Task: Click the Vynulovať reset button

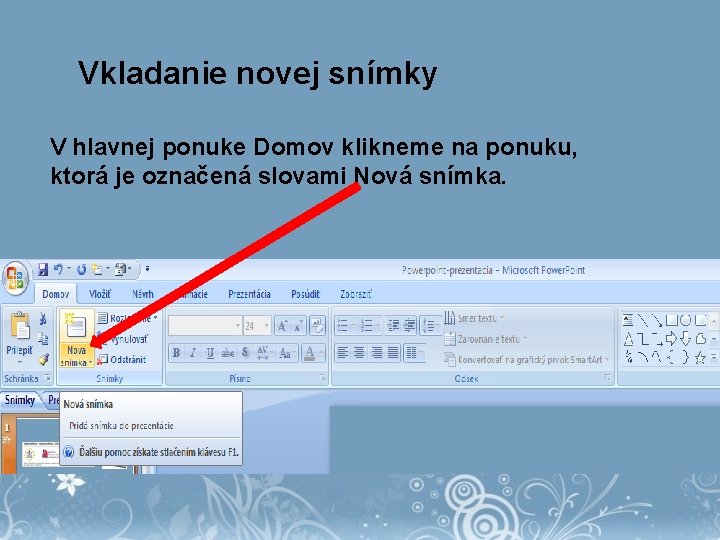Action: click(124, 339)
